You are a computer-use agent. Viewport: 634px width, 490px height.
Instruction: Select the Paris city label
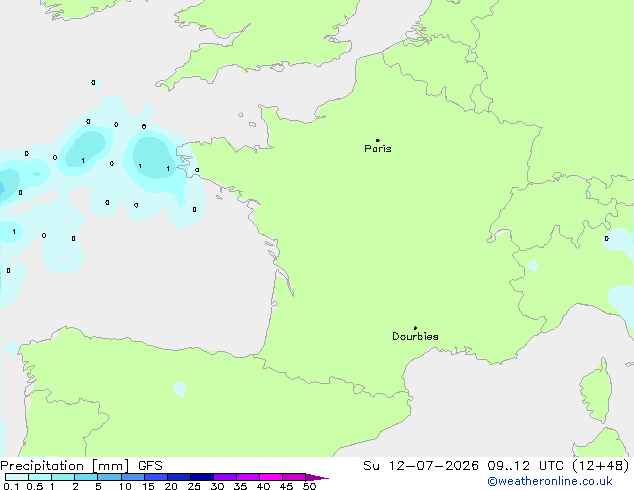[x=378, y=149]
